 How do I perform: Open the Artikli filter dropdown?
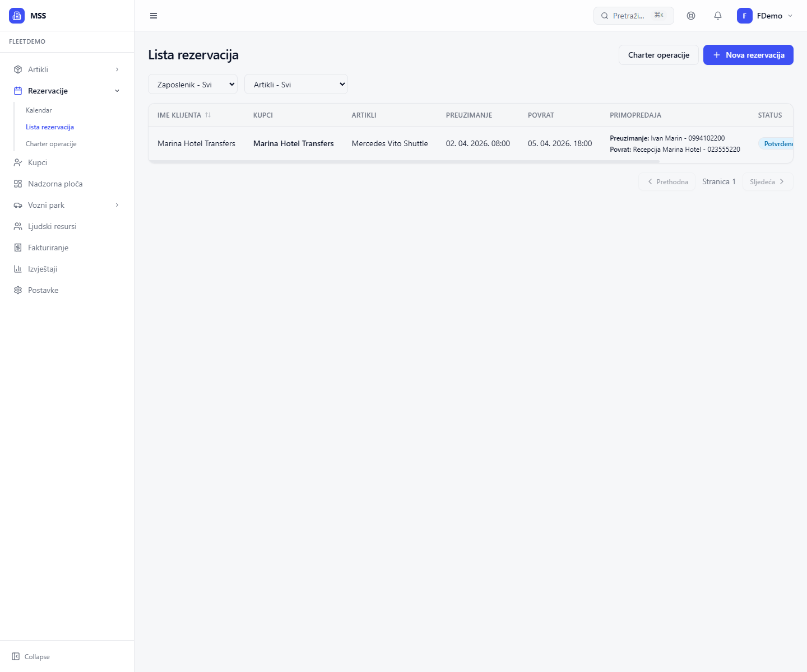click(296, 85)
